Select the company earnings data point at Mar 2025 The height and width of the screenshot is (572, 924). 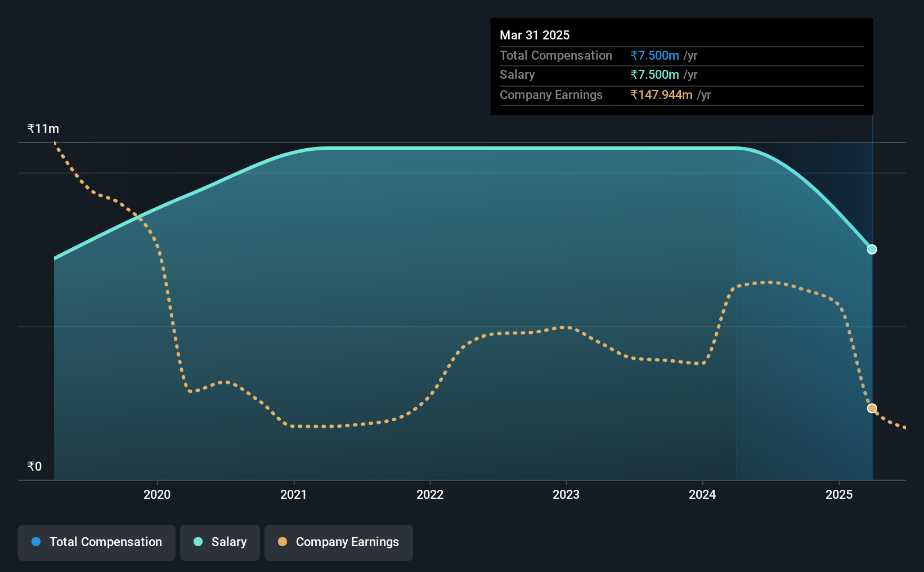point(872,408)
